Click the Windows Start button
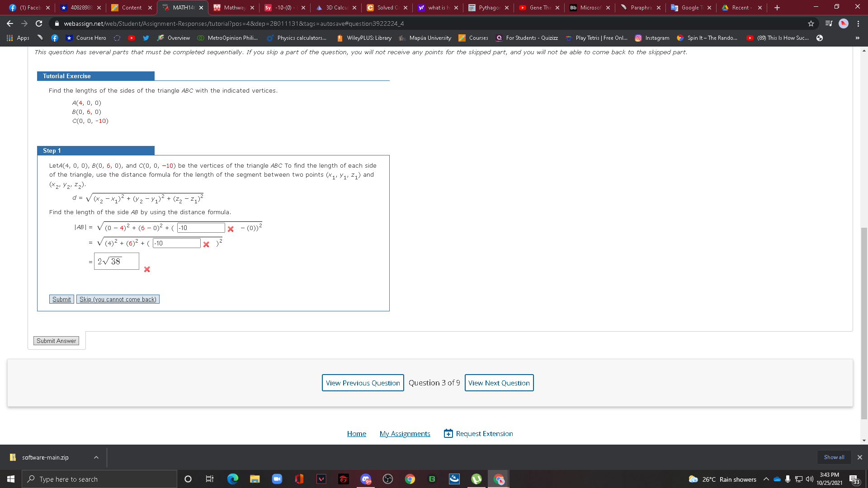This screenshot has width=868, height=488. [x=10, y=479]
